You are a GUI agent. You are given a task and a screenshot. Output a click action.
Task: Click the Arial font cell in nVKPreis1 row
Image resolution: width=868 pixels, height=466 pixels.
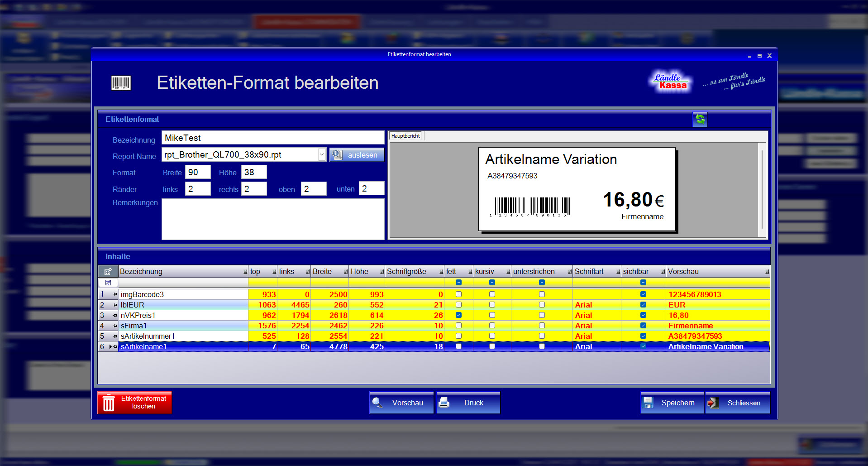point(597,315)
